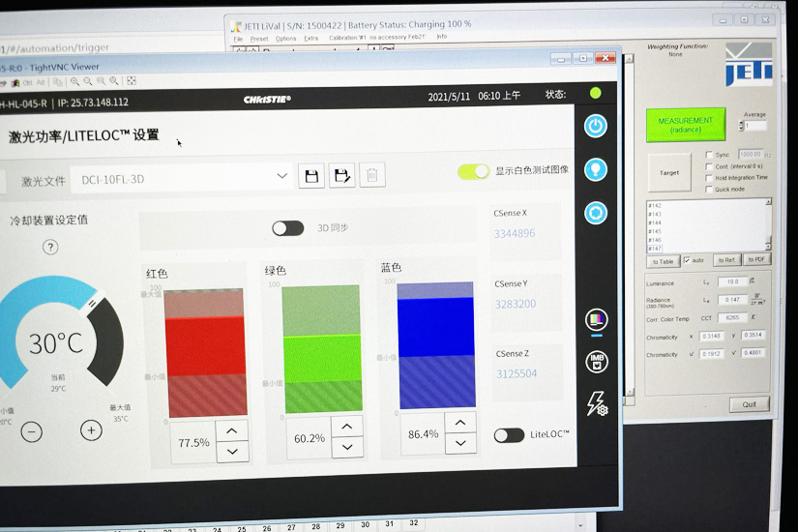
Task: Decrease blue laser power with down arrow
Action: 461,444
